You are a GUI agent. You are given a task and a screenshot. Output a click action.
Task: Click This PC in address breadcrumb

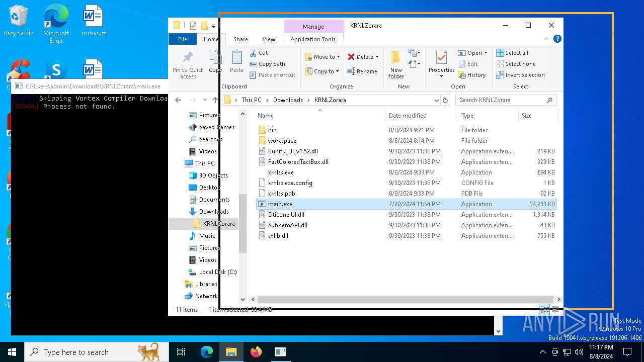pos(252,100)
